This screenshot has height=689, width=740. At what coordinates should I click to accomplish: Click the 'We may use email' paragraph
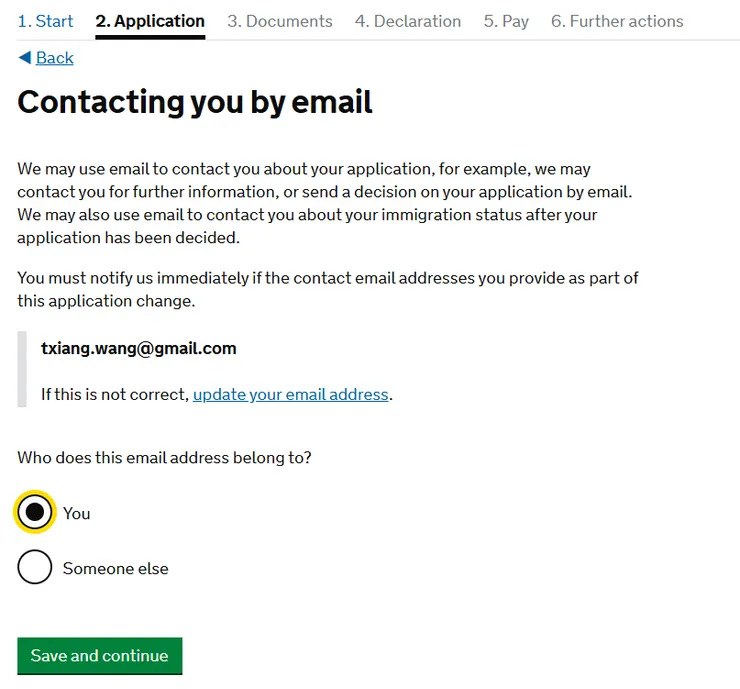(x=324, y=203)
